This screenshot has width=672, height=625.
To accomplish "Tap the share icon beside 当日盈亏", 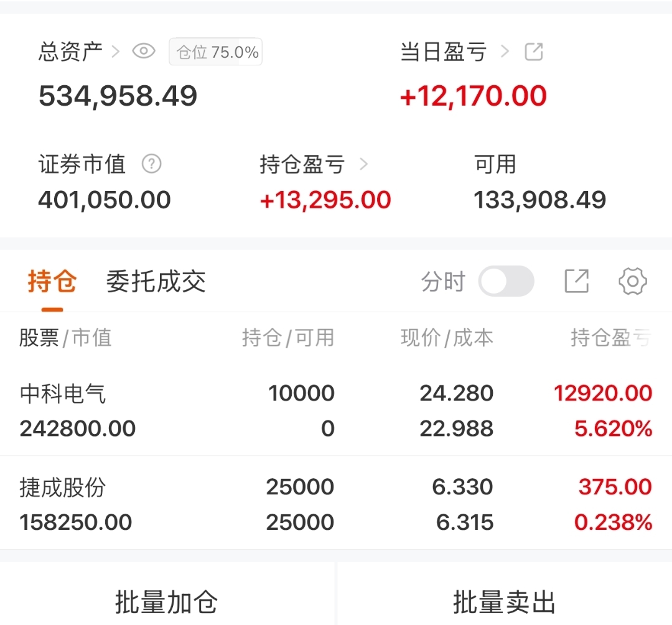I will pyautogui.click(x=534, y=52).
